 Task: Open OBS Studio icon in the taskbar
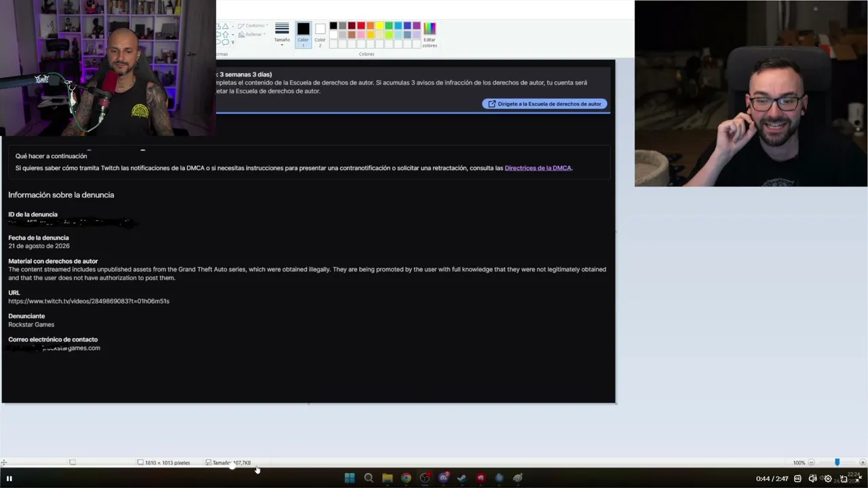pos(425,478)
